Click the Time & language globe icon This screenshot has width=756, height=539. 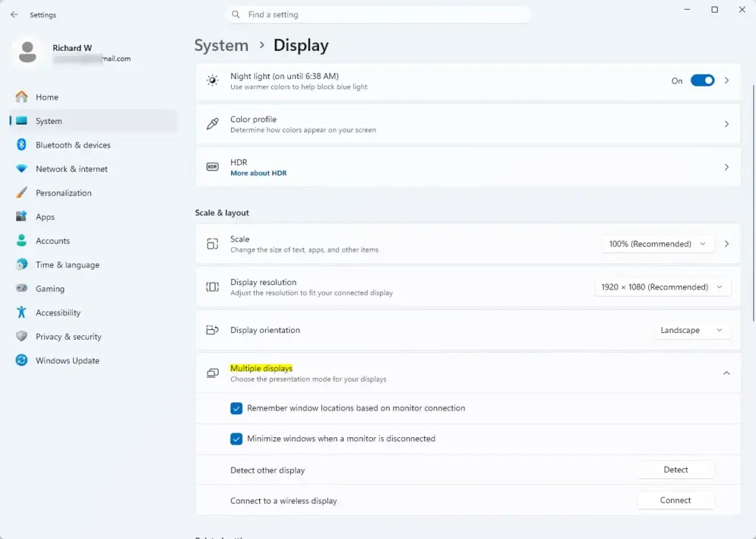tap(21, 264)
